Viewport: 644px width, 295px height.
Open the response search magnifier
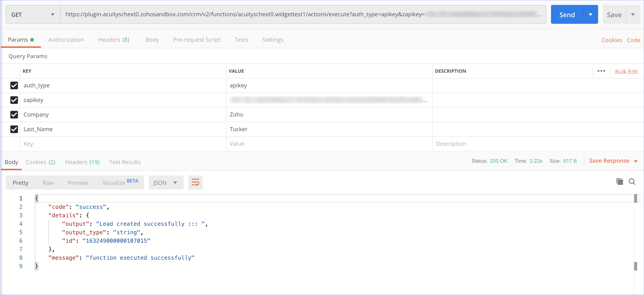[x=632, y=182]
